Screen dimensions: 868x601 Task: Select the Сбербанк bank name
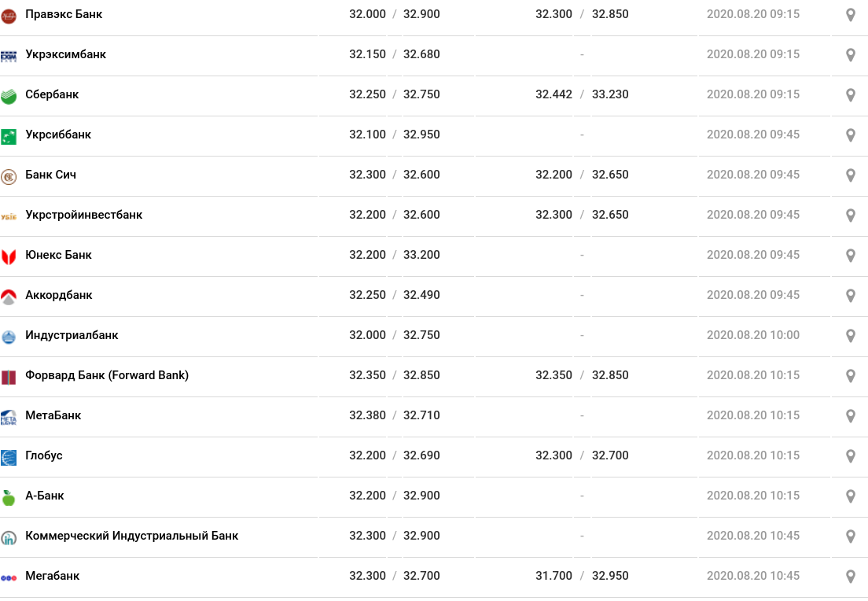(52, 94)
